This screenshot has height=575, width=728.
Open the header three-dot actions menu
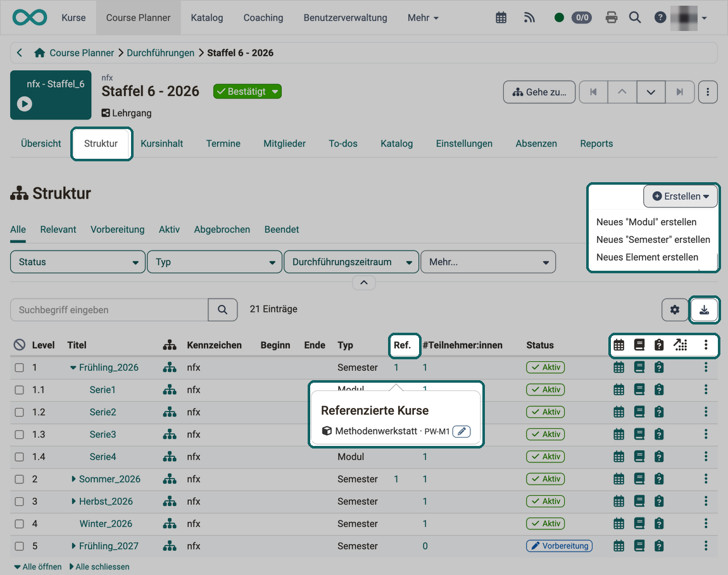click(708, 92)
